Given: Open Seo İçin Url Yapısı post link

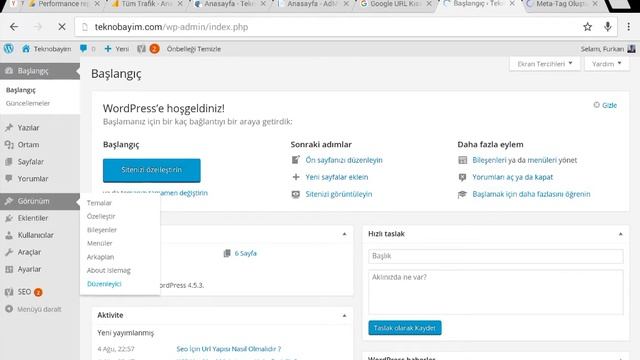Looking at the screenshot, I should pyautogui.click(x=229, y=349).
